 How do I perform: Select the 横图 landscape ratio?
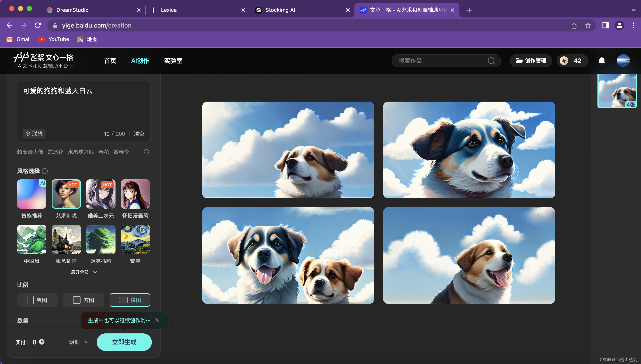coord(130,300)
